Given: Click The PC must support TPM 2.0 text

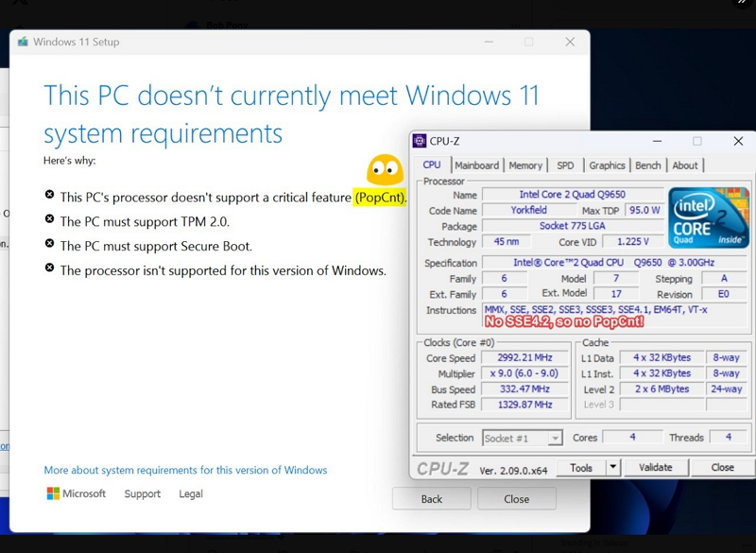Looking at the screenshot, I should (145, 222).
